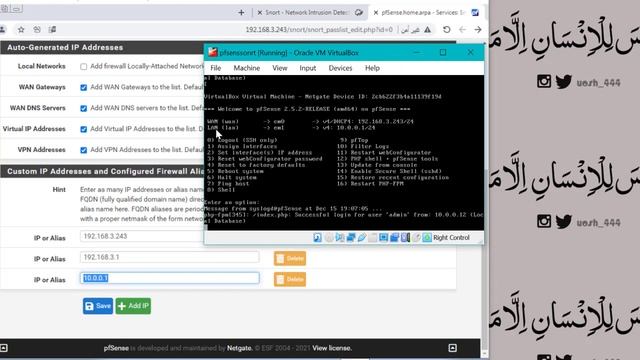The image size is (640, 360).
Task: Reload the page in the browser
Action: tap(447, 29)
